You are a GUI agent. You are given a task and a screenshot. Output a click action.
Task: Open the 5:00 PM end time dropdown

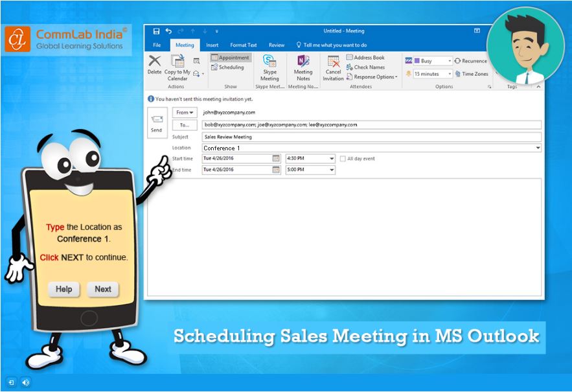point(332,170)
